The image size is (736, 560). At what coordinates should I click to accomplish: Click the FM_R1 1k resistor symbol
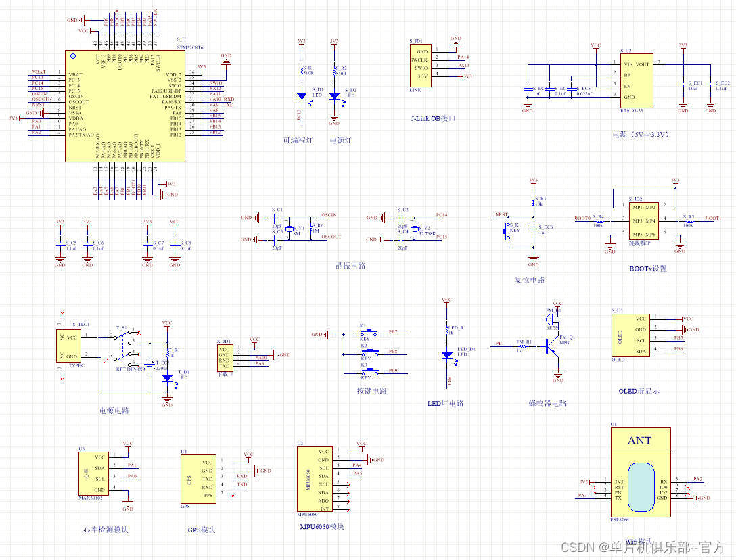coord(522,346)
